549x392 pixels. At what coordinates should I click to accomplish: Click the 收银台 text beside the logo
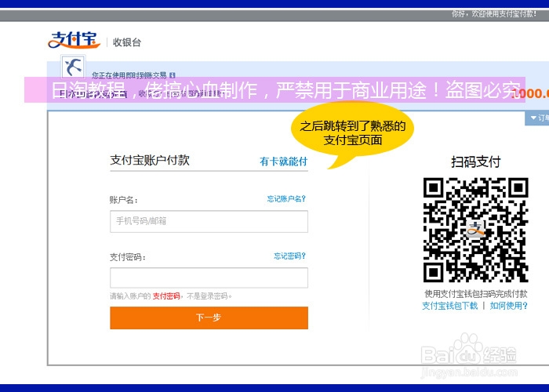tap(127, 42)
